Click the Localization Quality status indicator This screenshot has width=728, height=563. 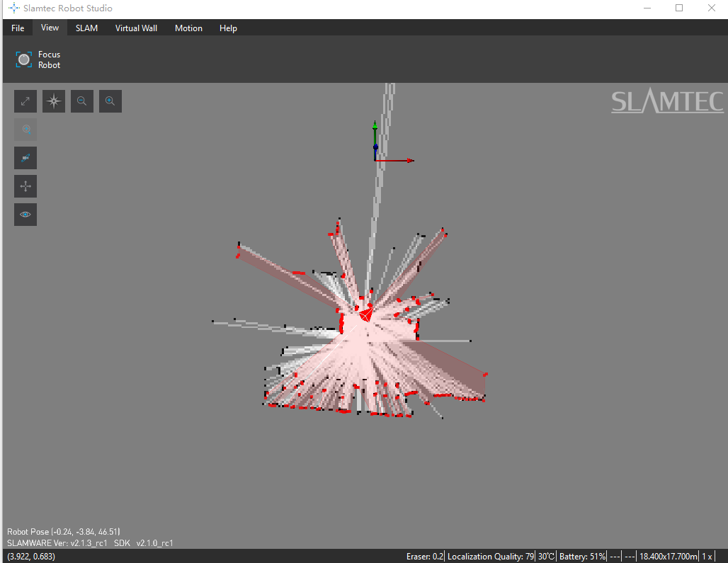coord(490,557)
